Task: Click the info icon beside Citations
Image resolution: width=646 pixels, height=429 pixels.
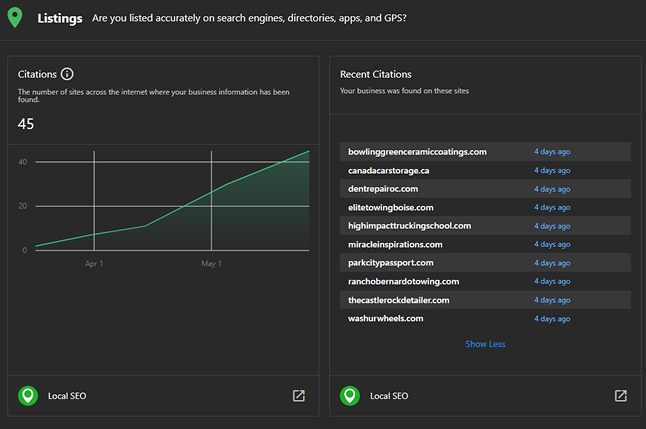Action: pos(67,74)
